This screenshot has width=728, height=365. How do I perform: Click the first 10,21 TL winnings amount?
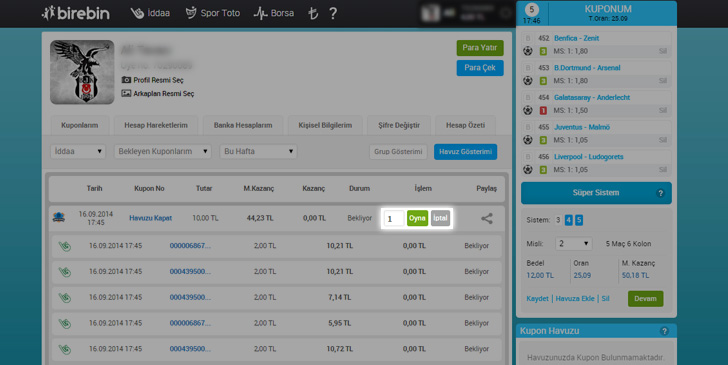click(x=339, y=246)
